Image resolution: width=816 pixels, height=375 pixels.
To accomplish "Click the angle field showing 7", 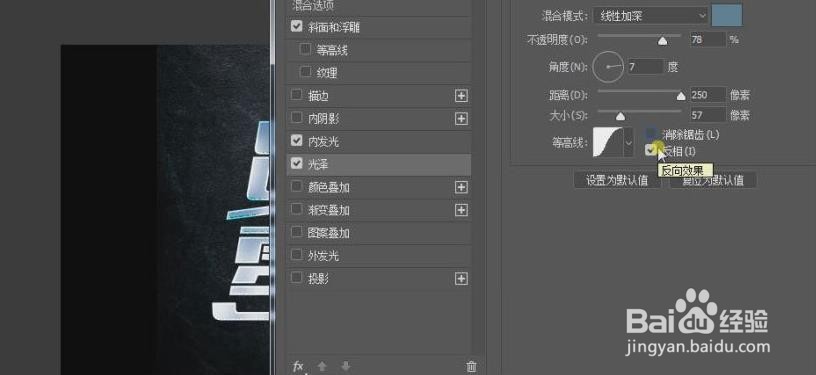I will pyautogui.click(x=646, y=67).
